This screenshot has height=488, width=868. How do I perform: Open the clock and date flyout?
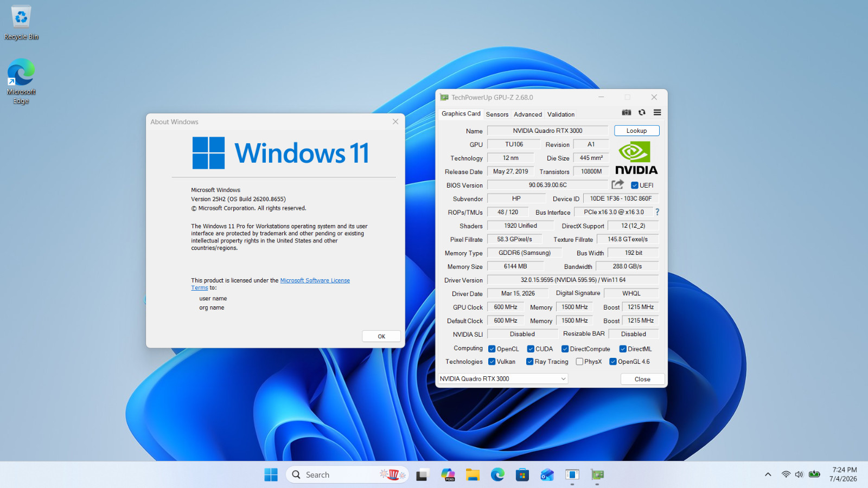point(844,474)
